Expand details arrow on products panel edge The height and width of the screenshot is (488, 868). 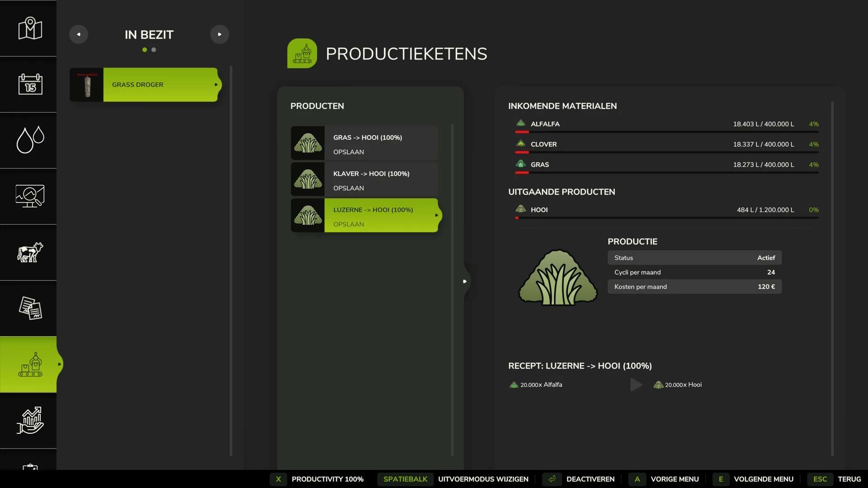coord(465,281)
